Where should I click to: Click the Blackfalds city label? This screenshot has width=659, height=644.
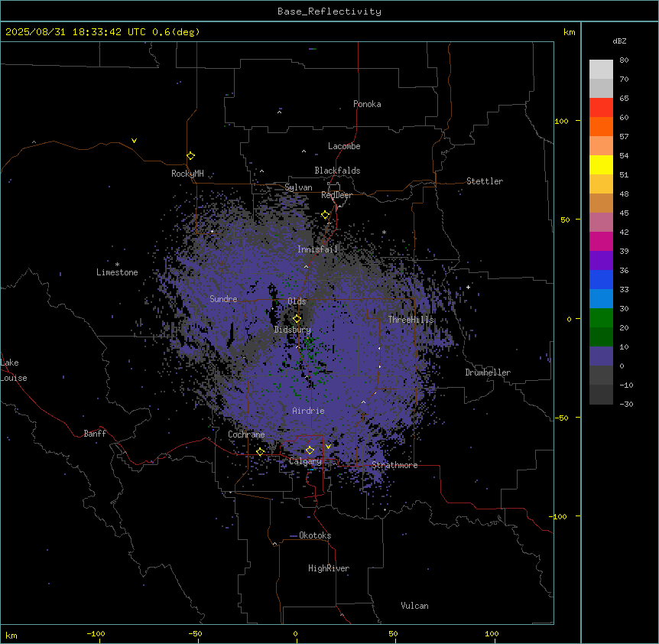[x=337, y=171]
